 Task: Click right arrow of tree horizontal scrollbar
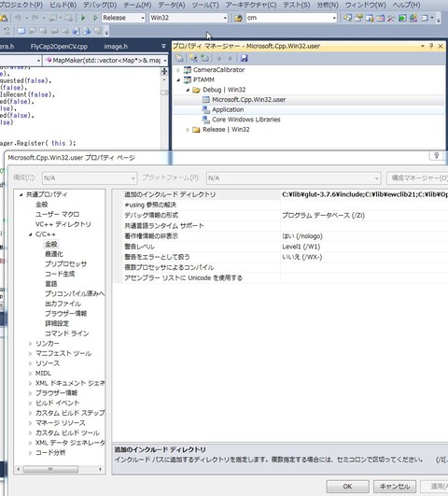[101, 469]
